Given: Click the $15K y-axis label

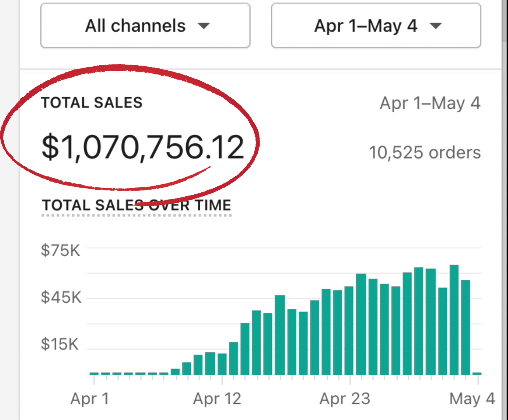Looking at the screenshot, I should coord(60,344).
